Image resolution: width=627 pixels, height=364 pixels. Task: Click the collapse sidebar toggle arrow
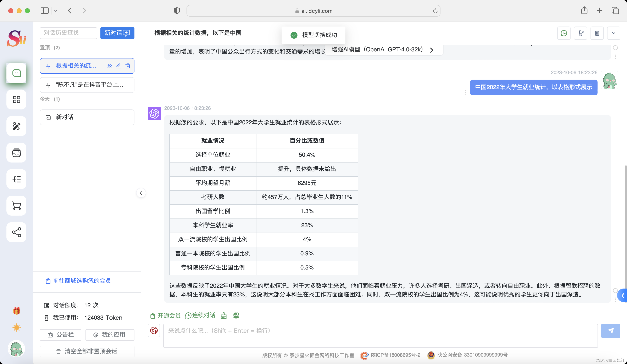pos(141,192)
